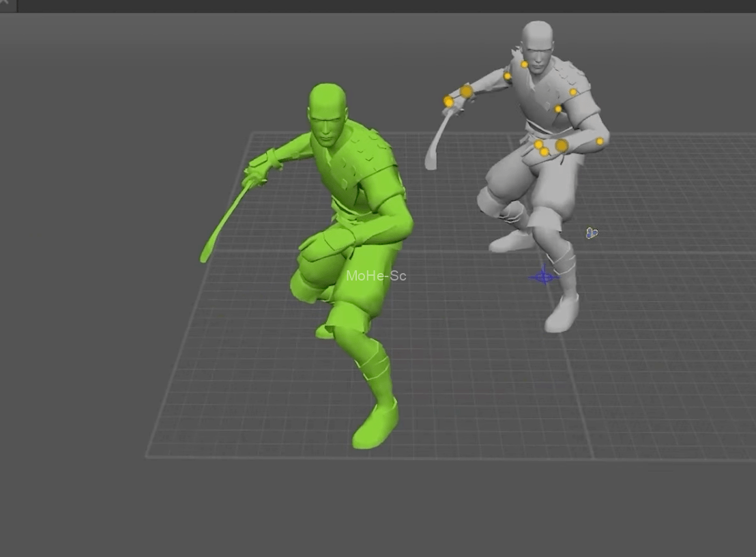Click the gray character's head
This screenshot has height=557, width=756.
point(538,44)
